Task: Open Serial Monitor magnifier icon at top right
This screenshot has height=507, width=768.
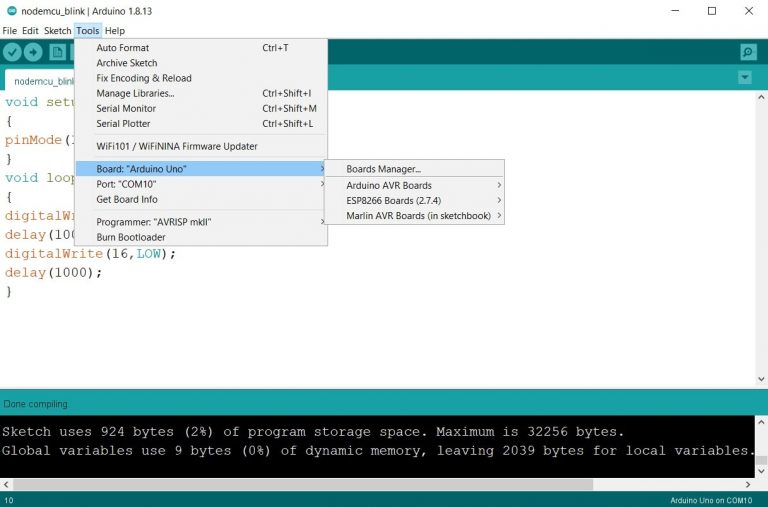Action: [748, 52]
